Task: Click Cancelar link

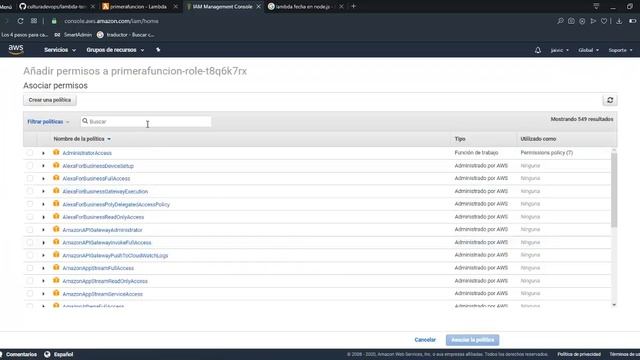Action: [425, 340]
